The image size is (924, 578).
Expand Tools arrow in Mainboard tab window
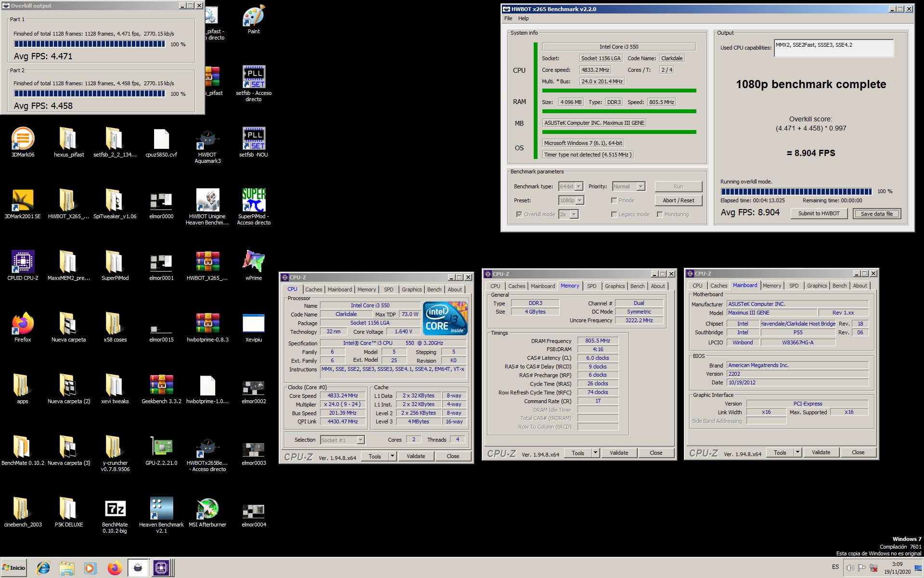pos(797,452)
